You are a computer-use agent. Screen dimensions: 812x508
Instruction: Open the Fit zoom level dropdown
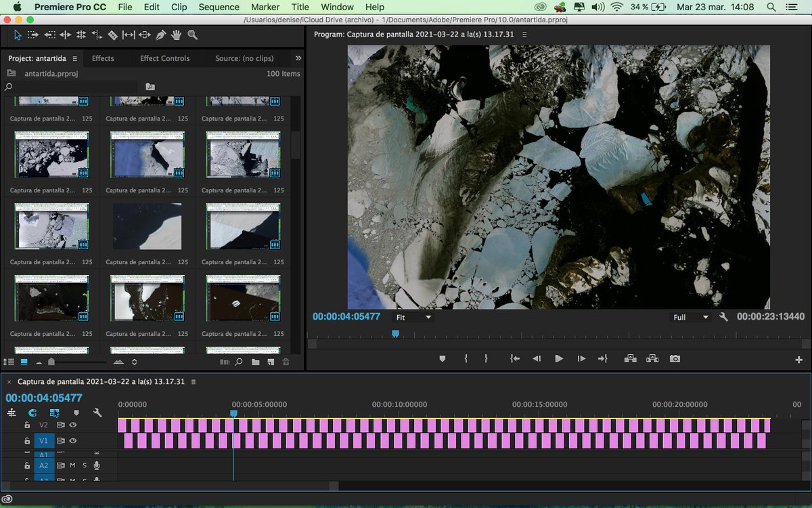tap(413, 317)
